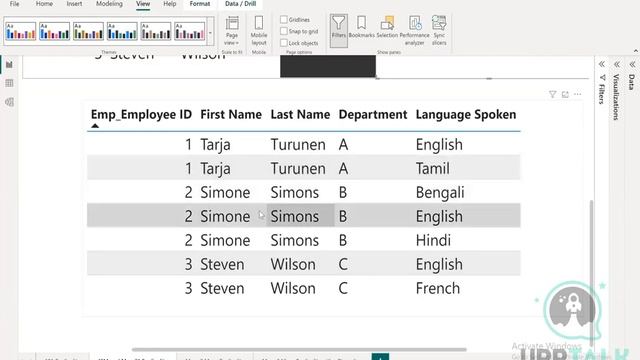Sort by the Department column header
This screenshot has height=360, width=640.
tap(373, 115)
